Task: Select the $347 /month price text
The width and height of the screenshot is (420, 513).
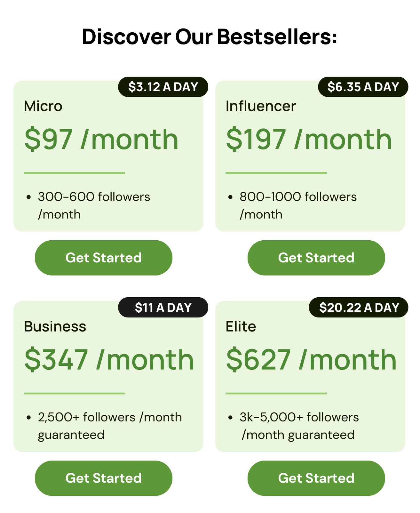Action: (109, 360)
